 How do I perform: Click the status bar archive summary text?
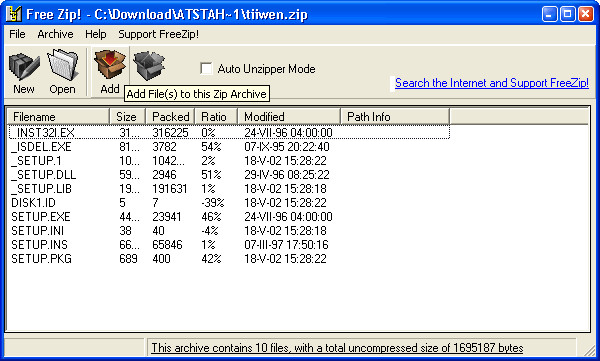point(337,348)
